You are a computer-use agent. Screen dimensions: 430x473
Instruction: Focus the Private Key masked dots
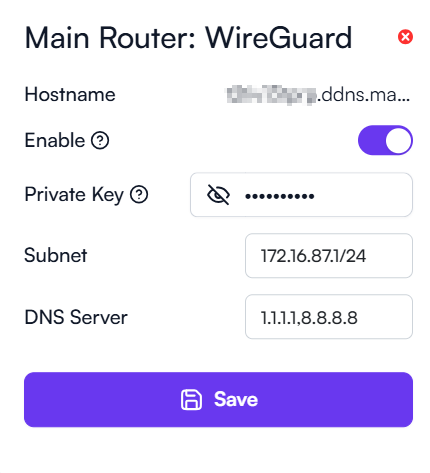(x=280, y=196)
